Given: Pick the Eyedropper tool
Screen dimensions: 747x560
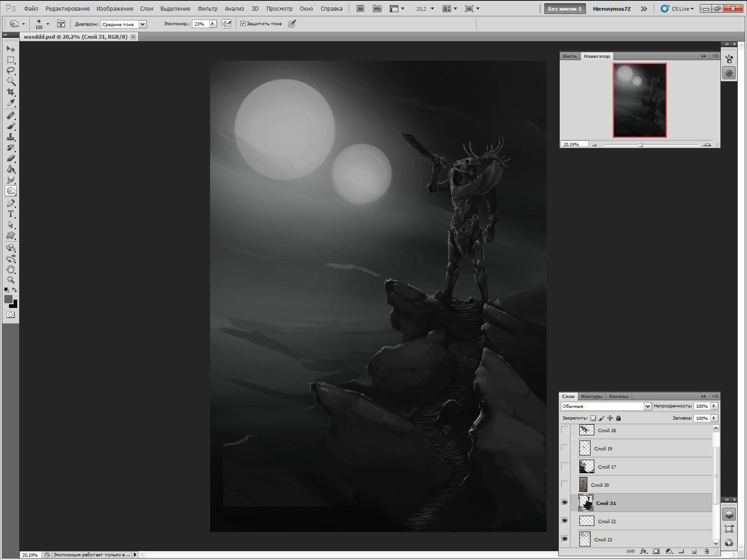Looking at the screenshot, I should (11, 103).
